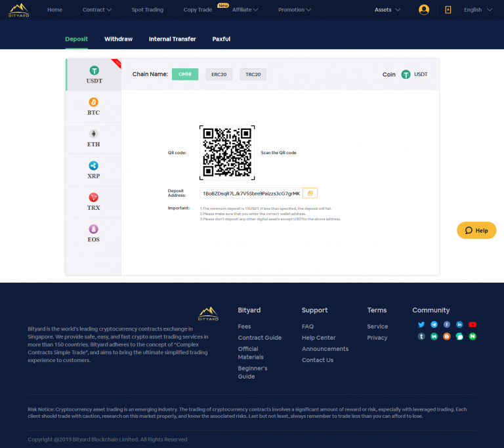This screenshot has height=448, width=504.
Task: Open the Help Center footer link
Action: pyautogui.click(x=318, y=337)
